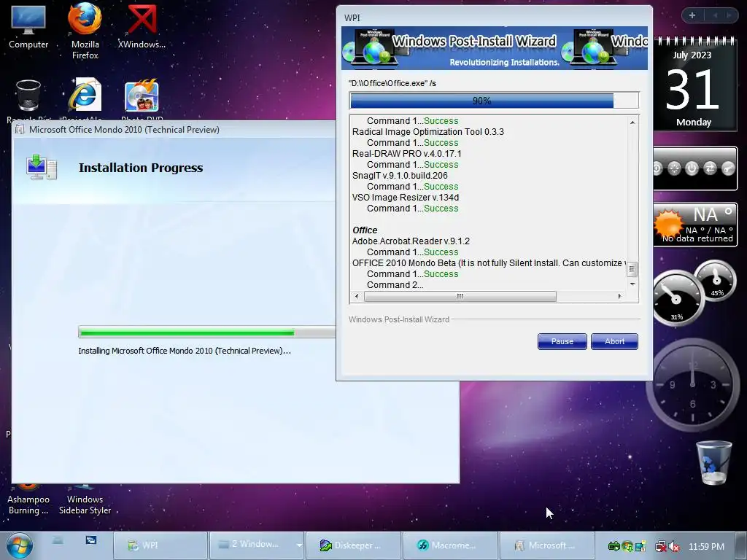The height and width of the screenshot is (560, 747).
Task: Open the XWindows desktop shortcut
Action: (x=142, y=27)
